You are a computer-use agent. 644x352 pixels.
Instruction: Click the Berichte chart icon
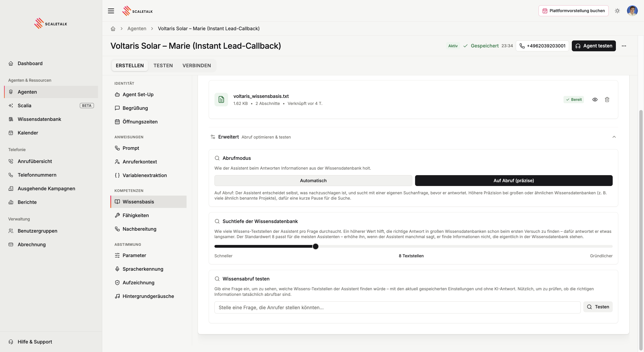(11, 202)
